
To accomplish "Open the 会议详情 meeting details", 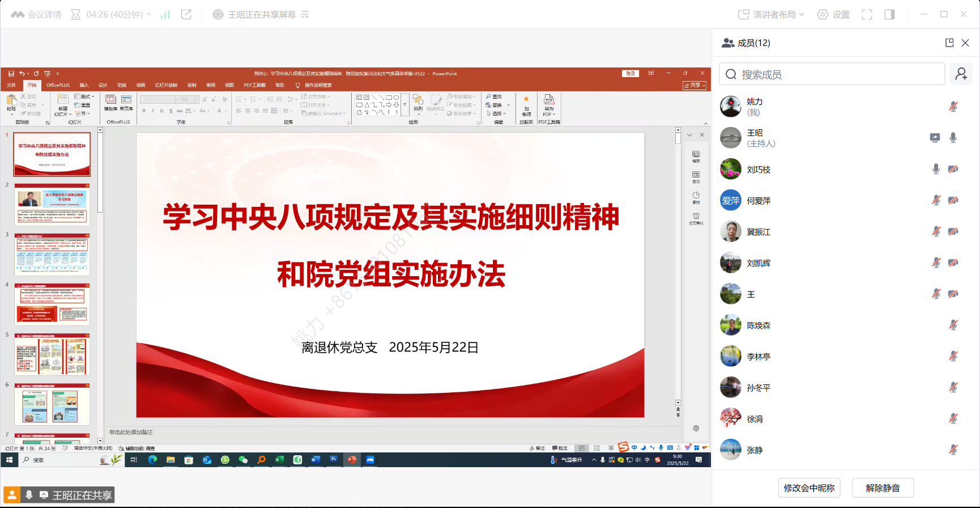I will pyautogui.click(x=36, y=15).
